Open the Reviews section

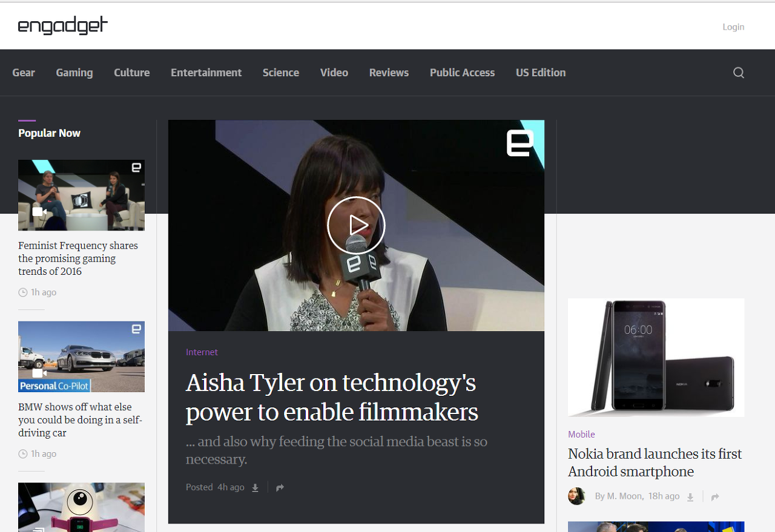(x=389, y=73)
